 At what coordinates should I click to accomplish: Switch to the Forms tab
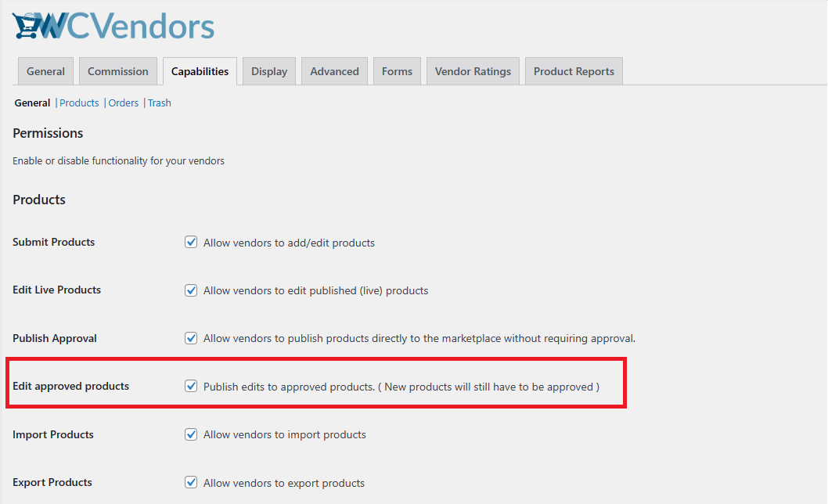click(397, 70)
